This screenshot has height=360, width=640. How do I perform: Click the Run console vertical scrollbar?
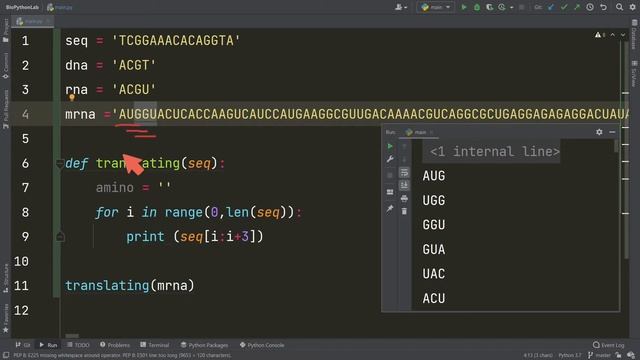[616, 146]
